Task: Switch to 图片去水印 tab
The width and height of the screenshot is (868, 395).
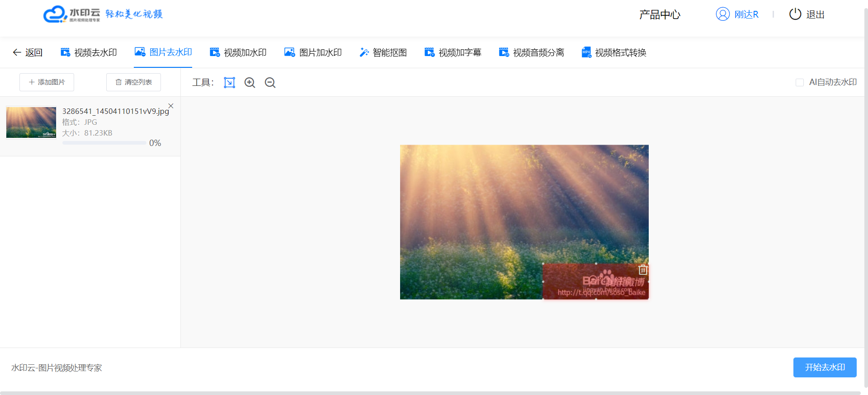Action: (x=163, y=52)
